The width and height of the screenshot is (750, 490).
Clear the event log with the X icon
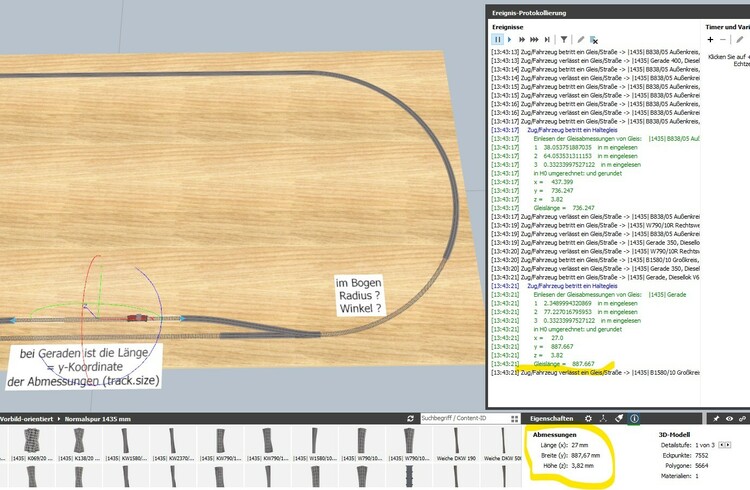click(594, 40)
